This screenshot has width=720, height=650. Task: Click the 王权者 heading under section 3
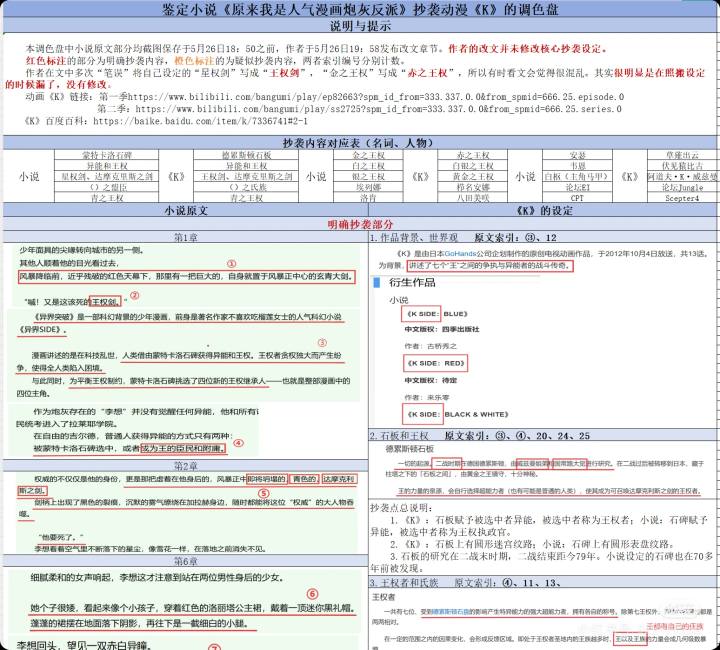pos(383,597)
